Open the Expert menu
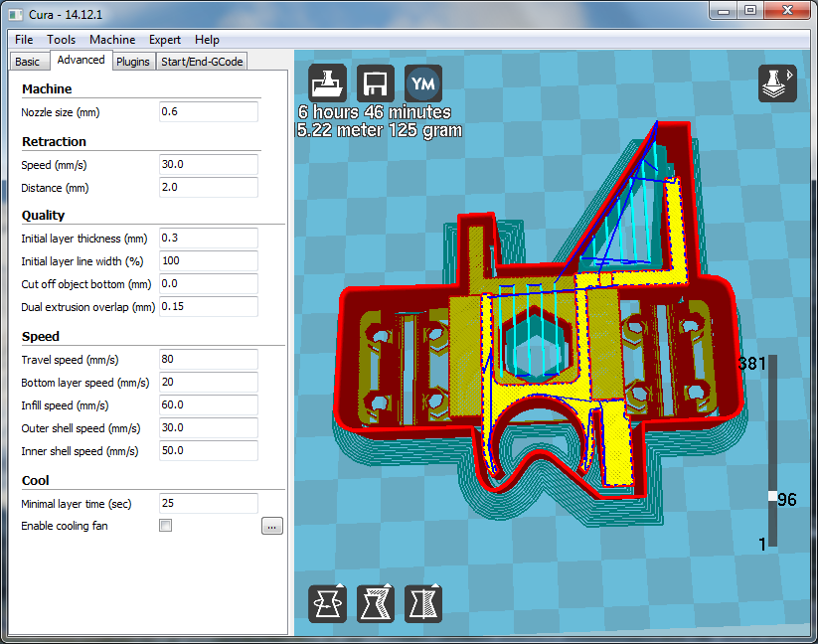818x644 pixels. click(165, 40)
